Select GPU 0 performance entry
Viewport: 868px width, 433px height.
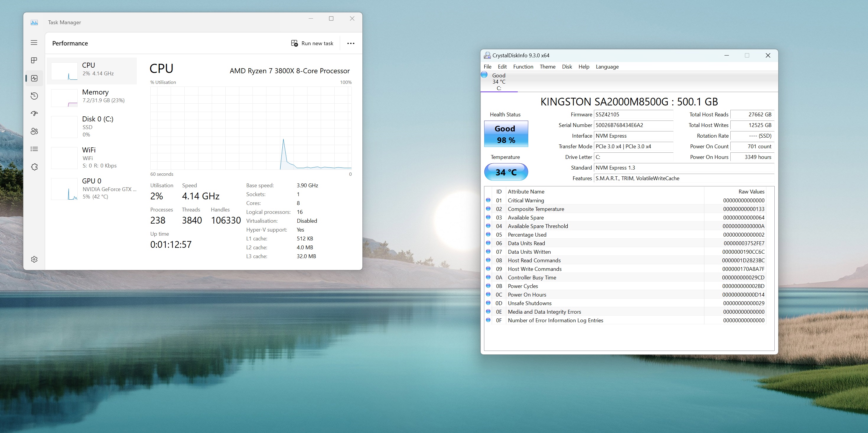coord(92,189)
